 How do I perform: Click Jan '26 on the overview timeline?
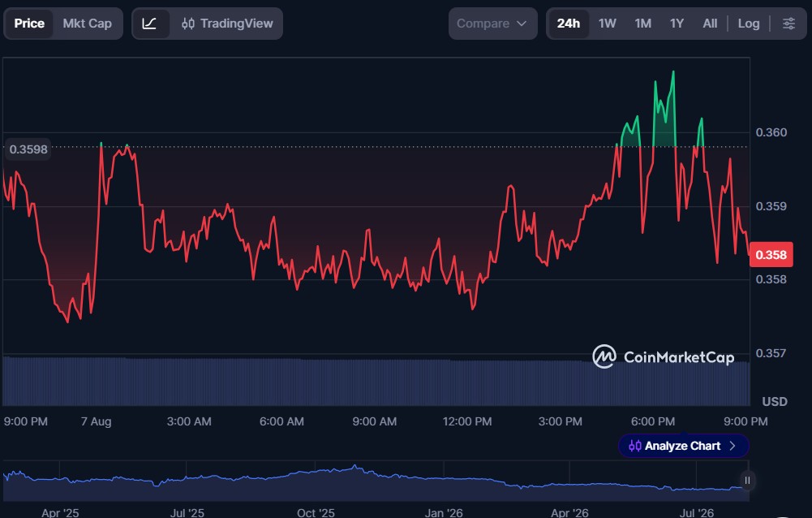pos(443,513)
